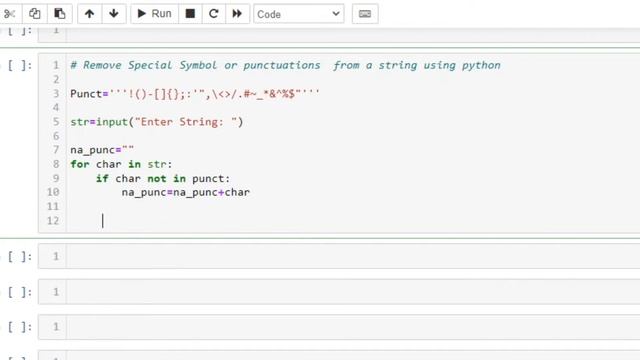The height and width of the screenshot is (360, 640).
Task: Open the Code cell type dropdown
Action: [x=299, y=14]
